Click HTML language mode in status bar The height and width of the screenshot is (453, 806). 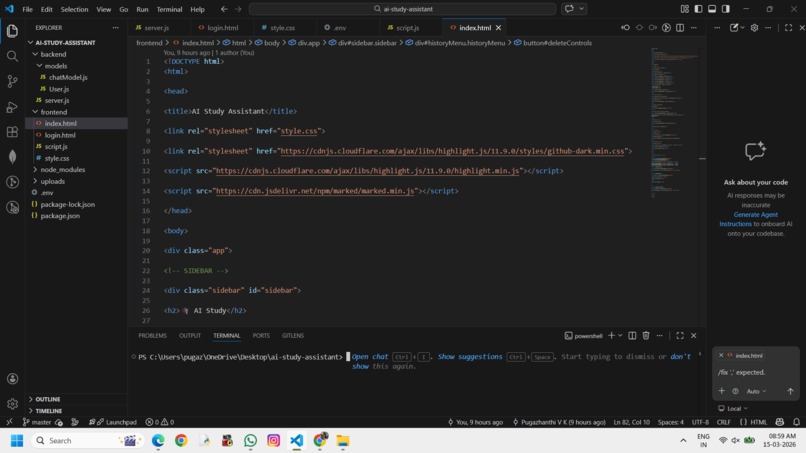758,422
